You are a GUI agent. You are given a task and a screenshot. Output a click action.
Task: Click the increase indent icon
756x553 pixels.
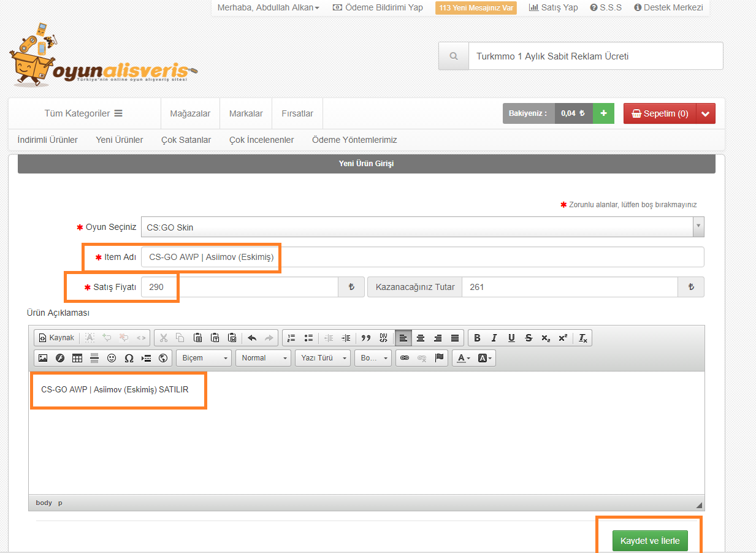tap(346, 338)
